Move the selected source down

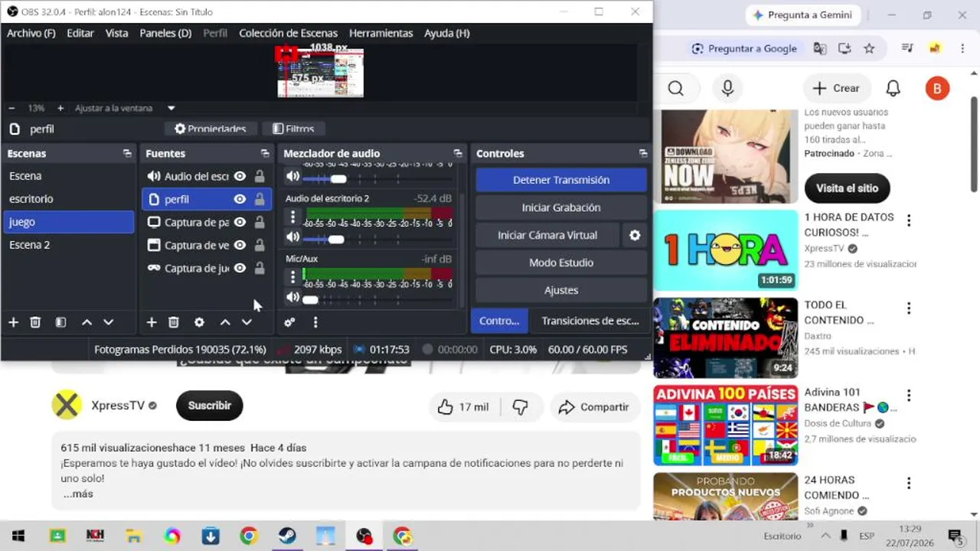point(247,322)
